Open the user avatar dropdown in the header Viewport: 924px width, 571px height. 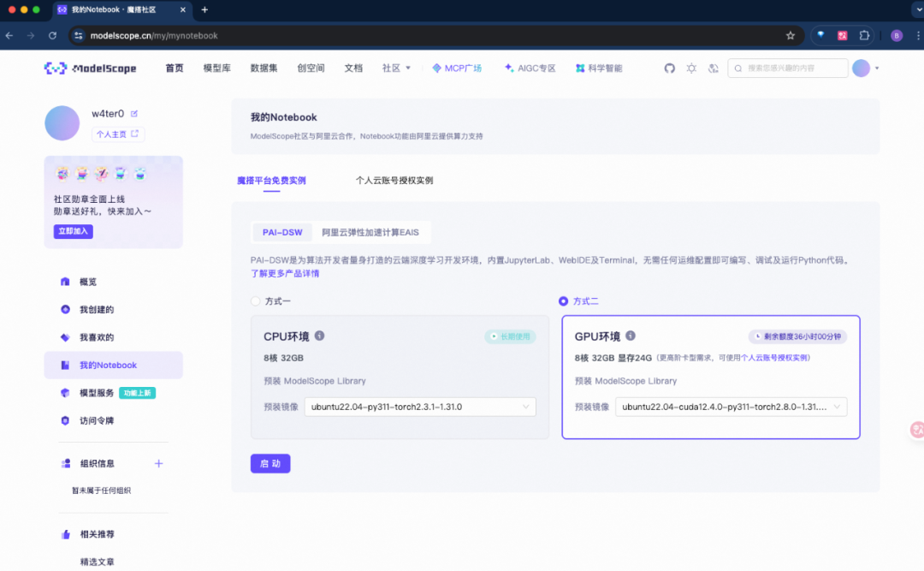click(866, 68)
